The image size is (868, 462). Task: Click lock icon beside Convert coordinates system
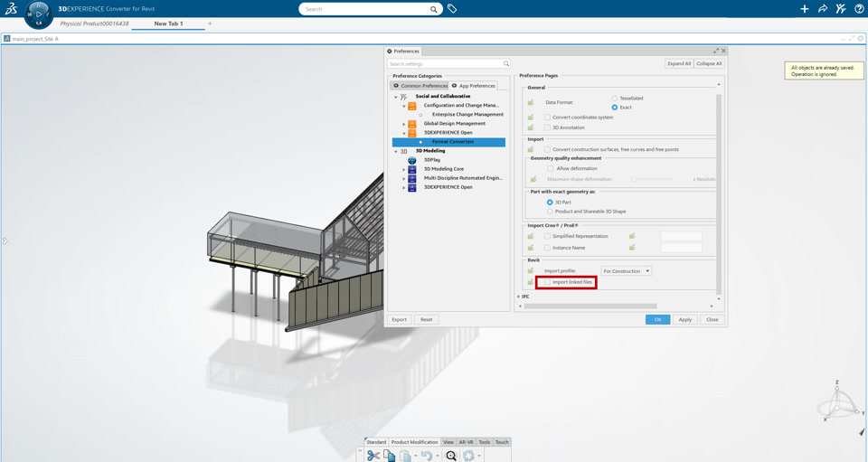(531, 118)
